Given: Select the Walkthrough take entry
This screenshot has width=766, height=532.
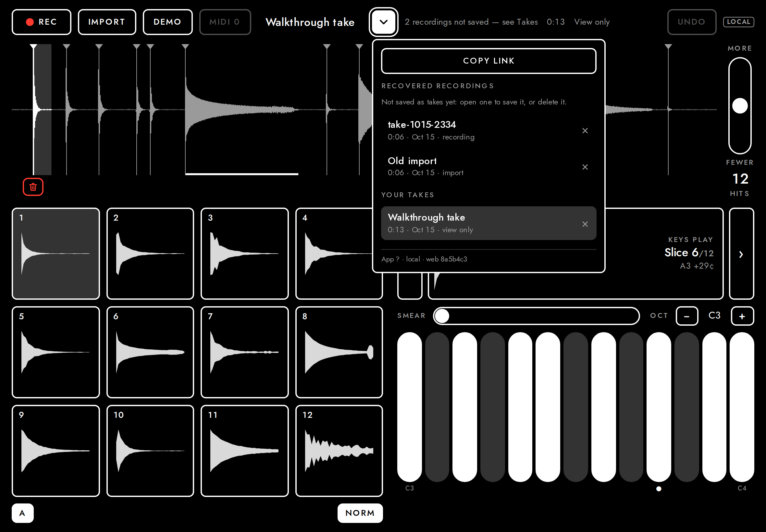Looking at the screenshot, I should pos(488,223).
